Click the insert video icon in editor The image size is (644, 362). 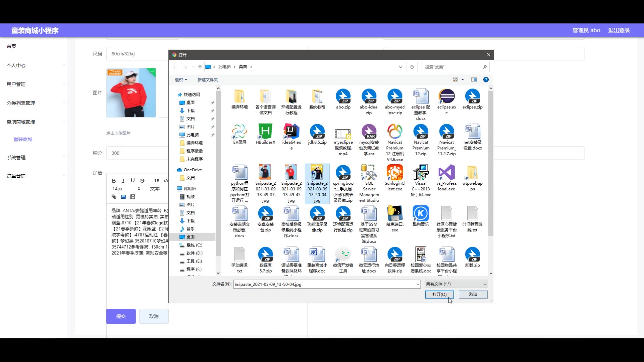(x=132, y=197)
